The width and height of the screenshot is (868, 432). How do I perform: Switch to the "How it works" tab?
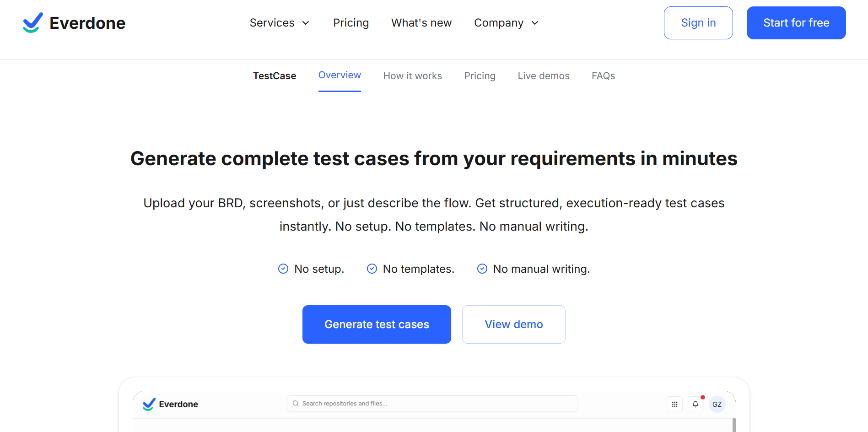[412, 76]
